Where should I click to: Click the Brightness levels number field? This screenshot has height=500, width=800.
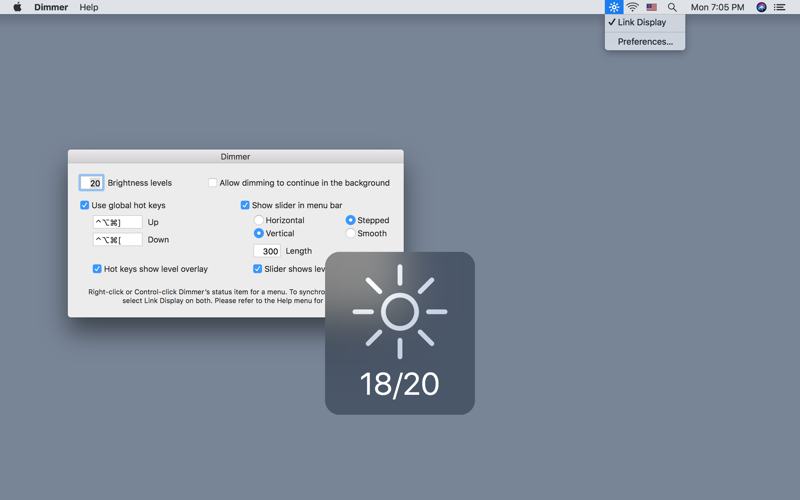coord(92,183)
